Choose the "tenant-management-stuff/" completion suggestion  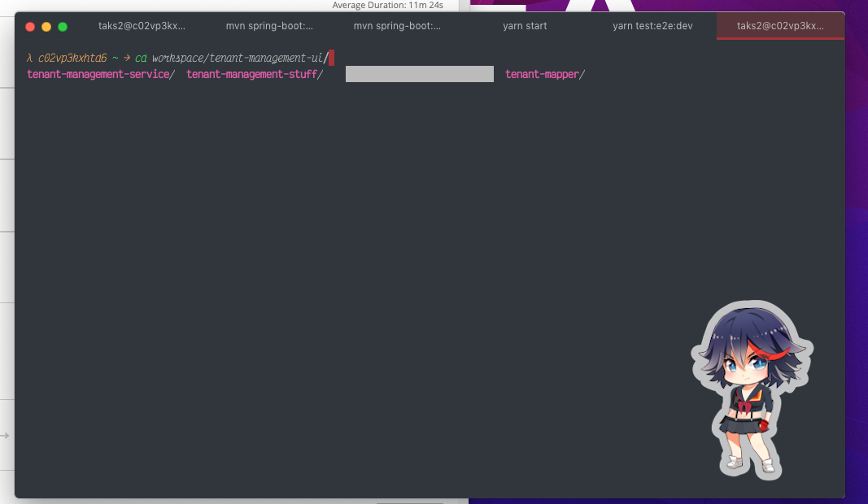coord(254,74)
